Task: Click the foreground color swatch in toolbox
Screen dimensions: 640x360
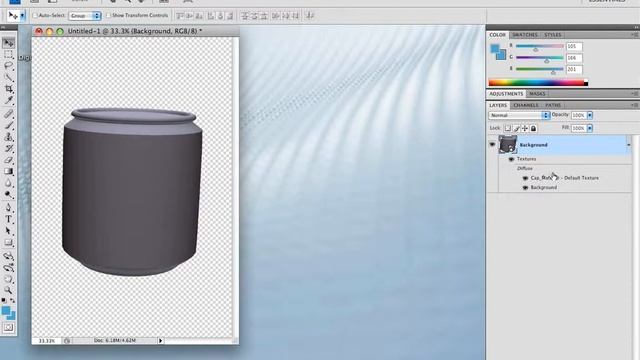Action: [x=6, y=311]
